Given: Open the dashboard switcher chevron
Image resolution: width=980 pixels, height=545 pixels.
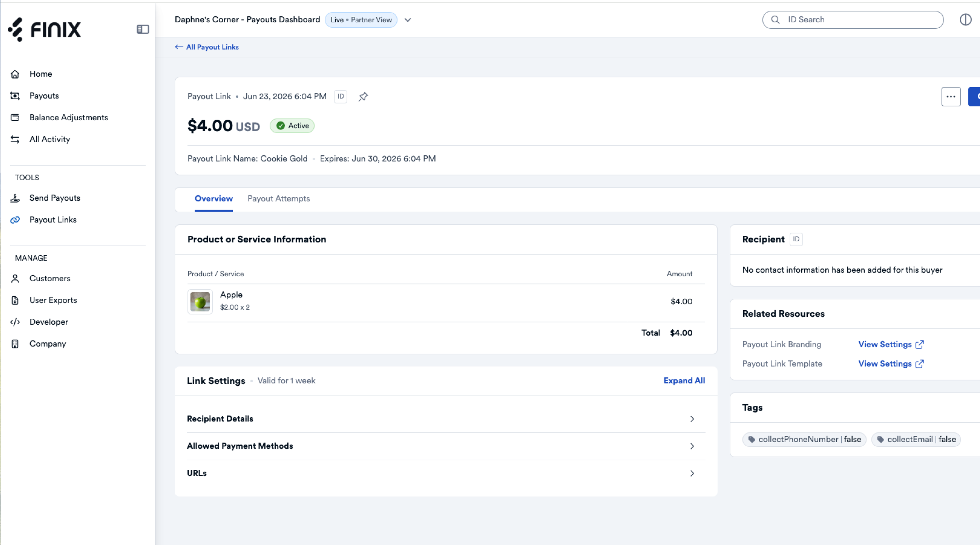Looking at the screenshot, I should pos(407,20).
